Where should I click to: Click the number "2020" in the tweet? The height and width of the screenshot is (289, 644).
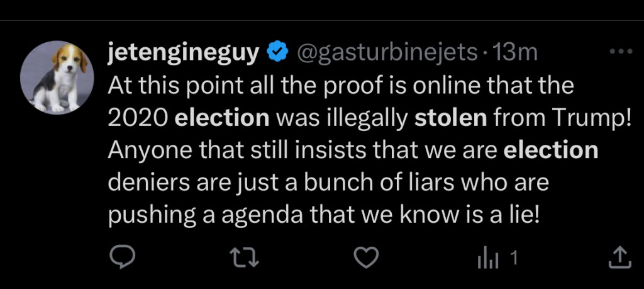[x=137, y=119]
